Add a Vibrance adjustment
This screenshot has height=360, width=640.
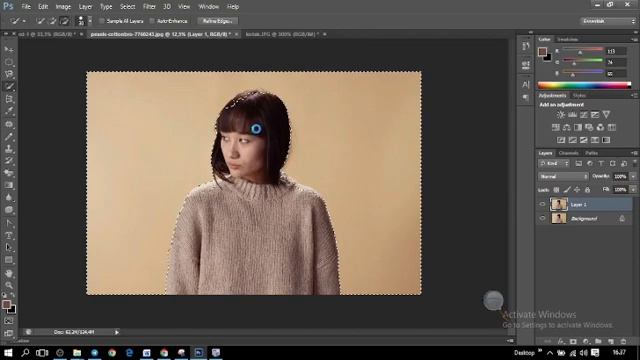click(607, 115)
